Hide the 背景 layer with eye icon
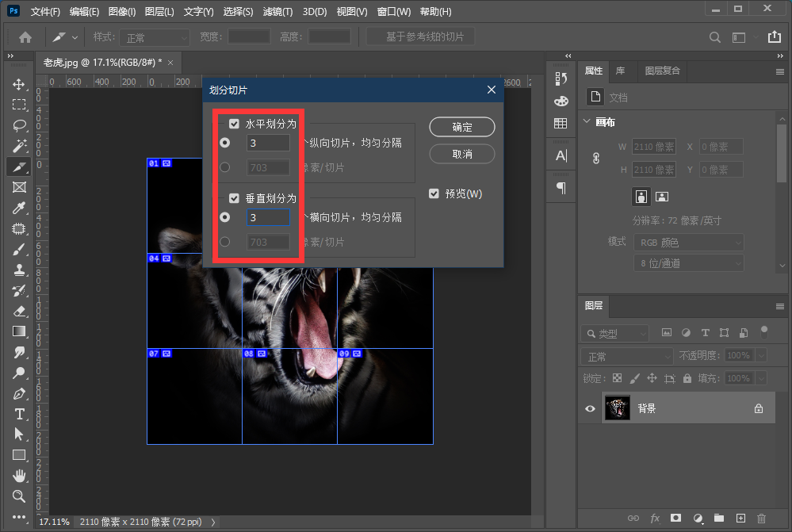Image resolution: width=792 pixels, height=532 pixels. [590, 408]
